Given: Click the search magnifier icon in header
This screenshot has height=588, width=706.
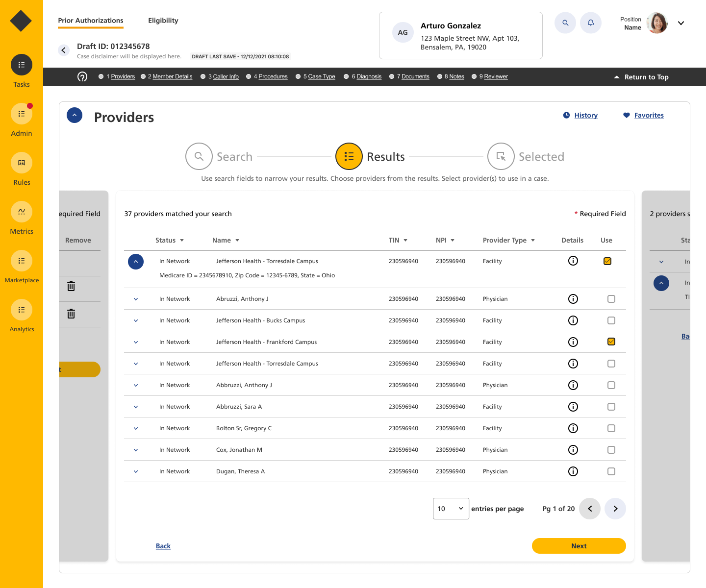Looking at the screenshot, I should pos(565,23).
